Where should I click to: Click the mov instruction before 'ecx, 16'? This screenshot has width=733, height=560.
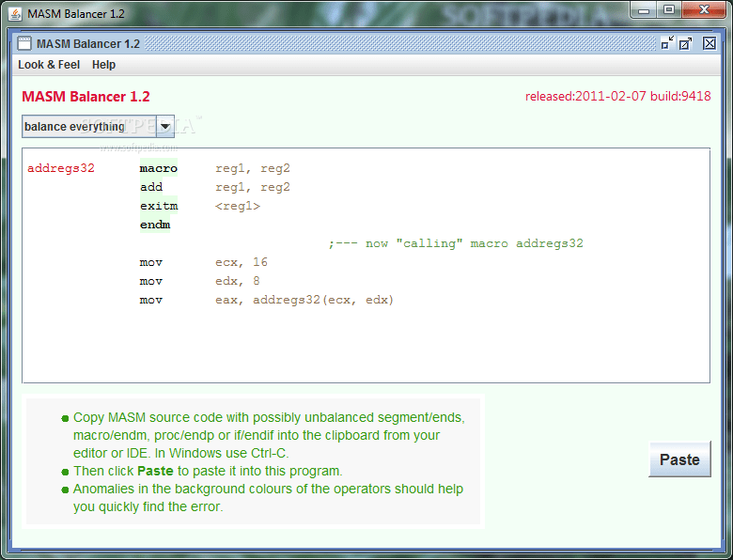151,262
